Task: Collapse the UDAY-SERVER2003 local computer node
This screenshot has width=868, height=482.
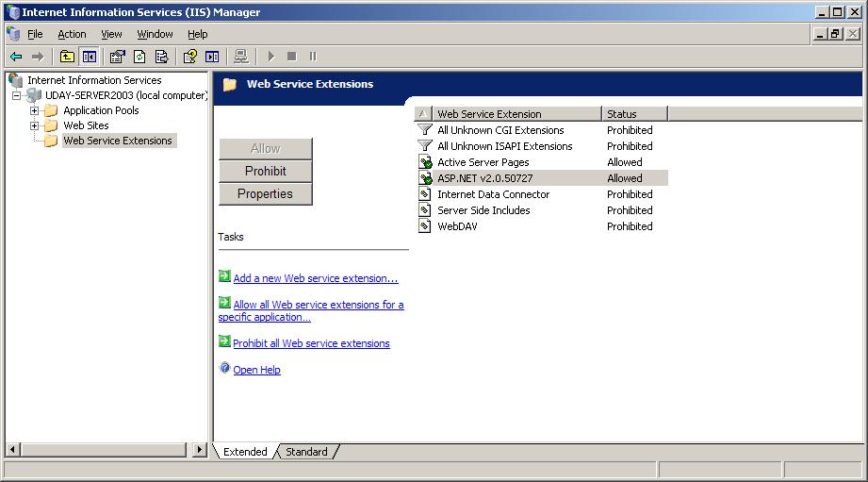Action: 17,96
